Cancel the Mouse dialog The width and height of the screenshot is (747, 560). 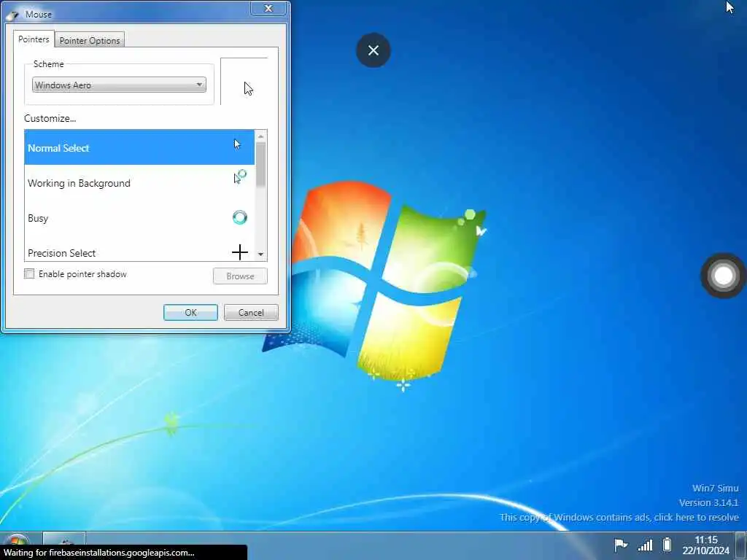[251, 312]
